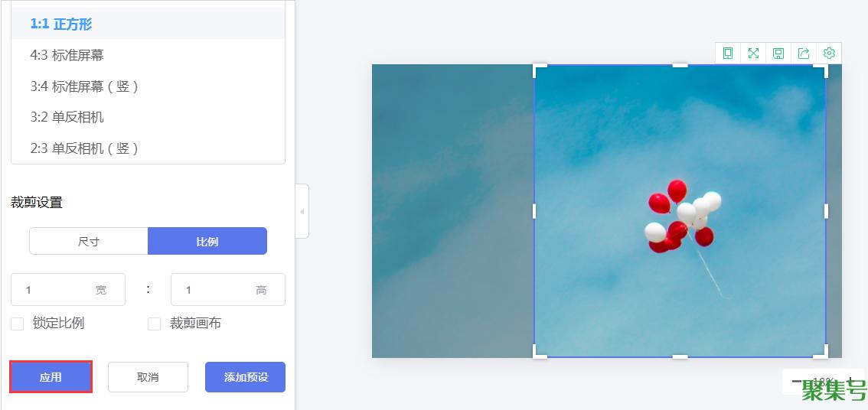868x410 pixels.
Task: Collapse the left side panel arrow
Action: pyautogui.click(x=302, y=211)
